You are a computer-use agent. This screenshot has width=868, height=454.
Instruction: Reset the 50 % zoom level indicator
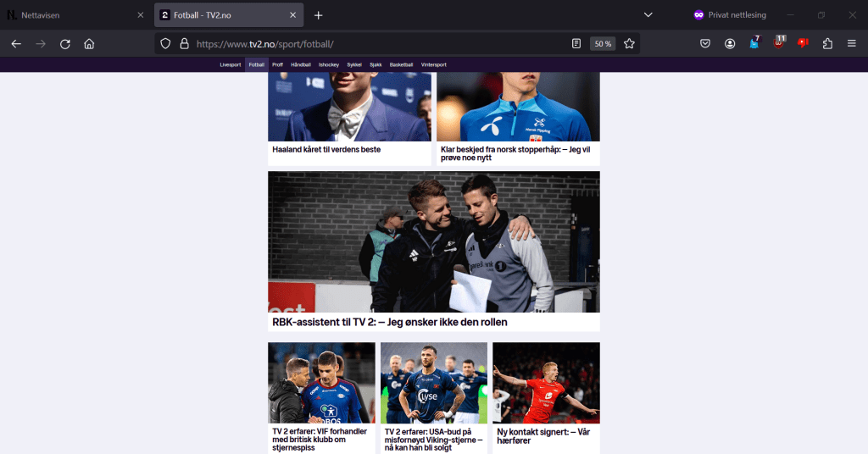pos(603,44)
